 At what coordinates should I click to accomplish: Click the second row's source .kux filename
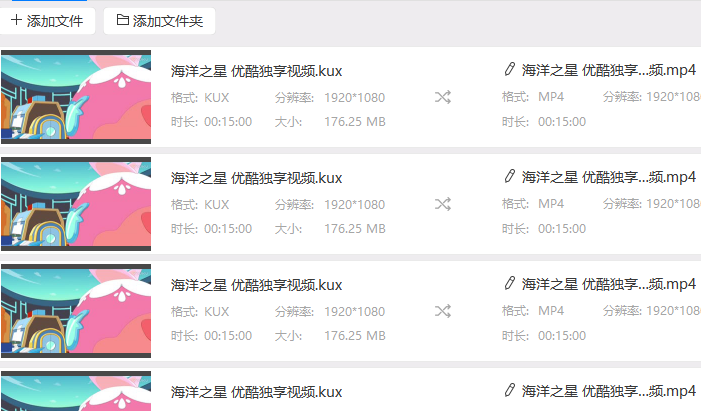click(x=256, y=178)
